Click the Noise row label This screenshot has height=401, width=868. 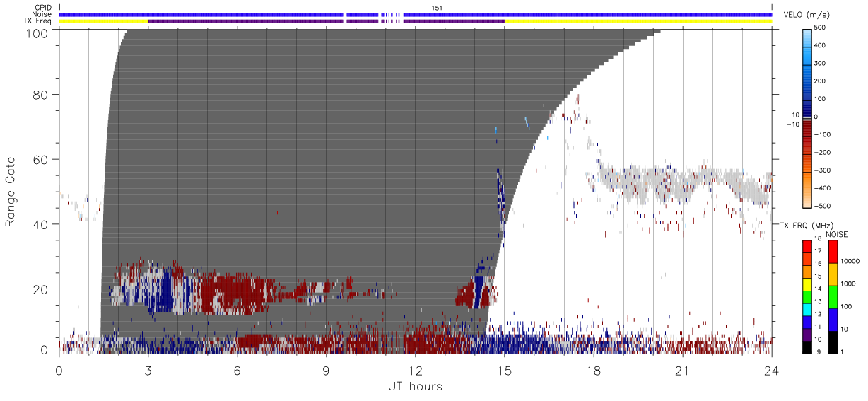pyautogui.click(x=42, y=14)
